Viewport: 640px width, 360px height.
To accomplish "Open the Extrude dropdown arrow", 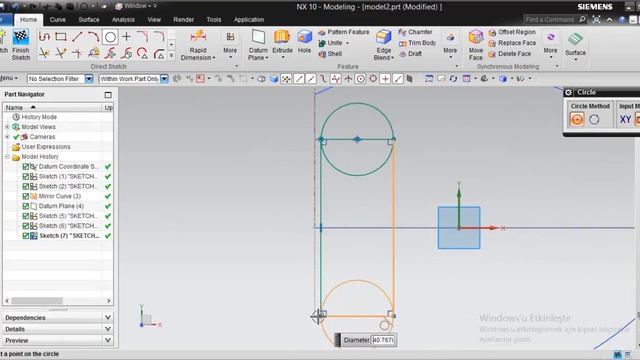I will tap(282, 58).
